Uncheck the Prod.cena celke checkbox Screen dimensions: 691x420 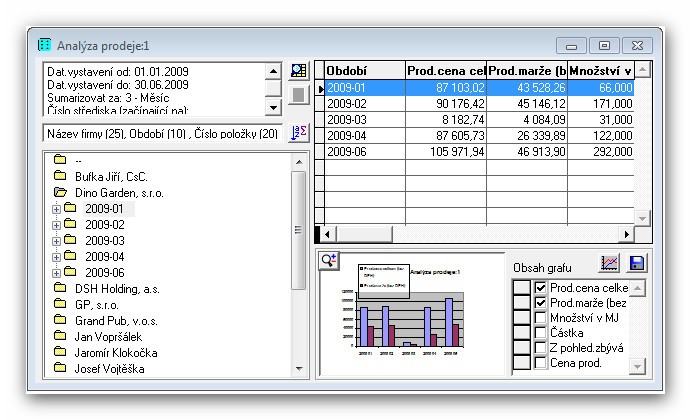541,288
